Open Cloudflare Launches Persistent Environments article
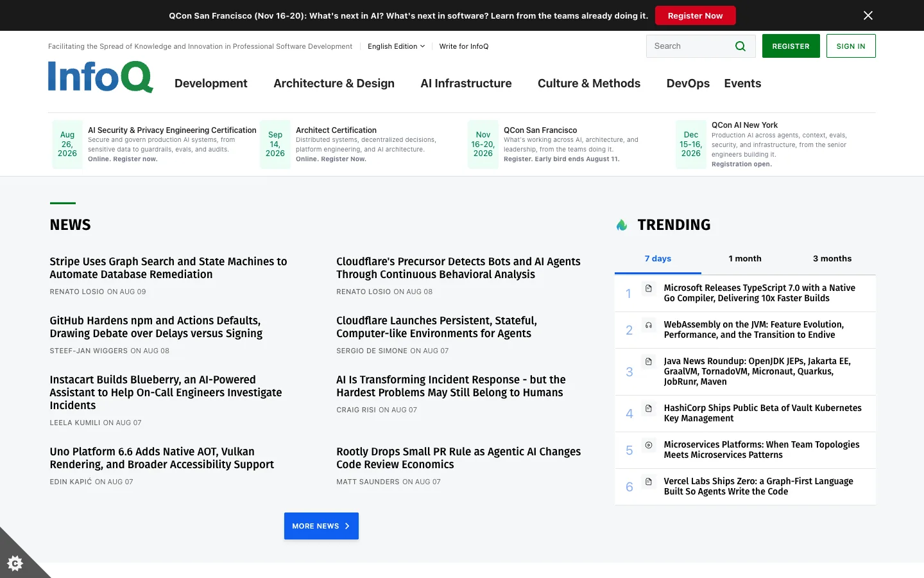Screen dimensions: 924x578 (436, 327)
